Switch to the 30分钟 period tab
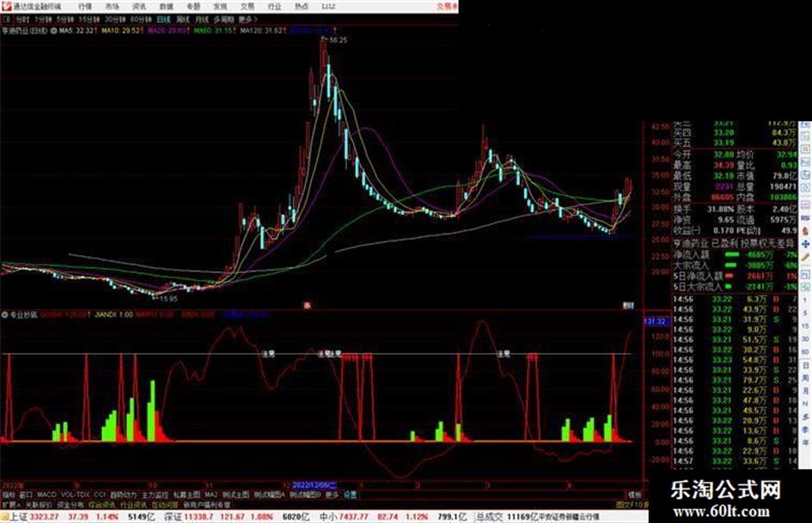812x523 pixels. [115, 19]
